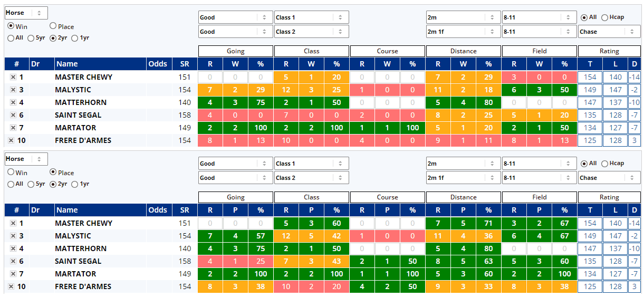Click the x icon beside MARTATOR in the Win table
The width and height of the screenshot is (644, 297).
click(13, 128)
